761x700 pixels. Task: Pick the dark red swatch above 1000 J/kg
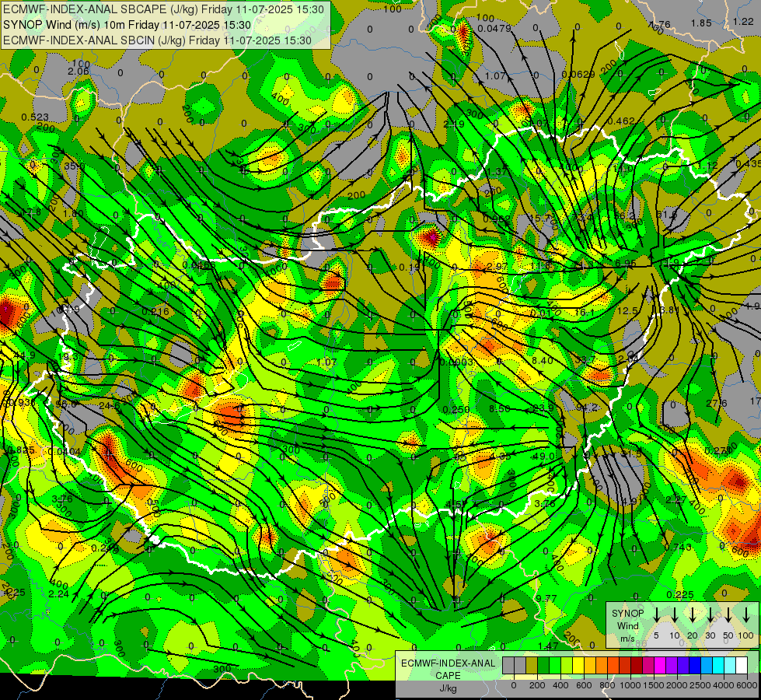tap(637, 665)
